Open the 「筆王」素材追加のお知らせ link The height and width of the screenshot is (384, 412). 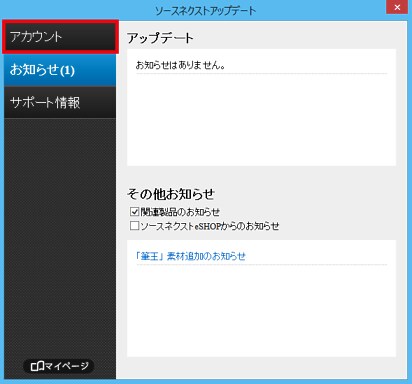pyautogui.click(x=190, y=256)
